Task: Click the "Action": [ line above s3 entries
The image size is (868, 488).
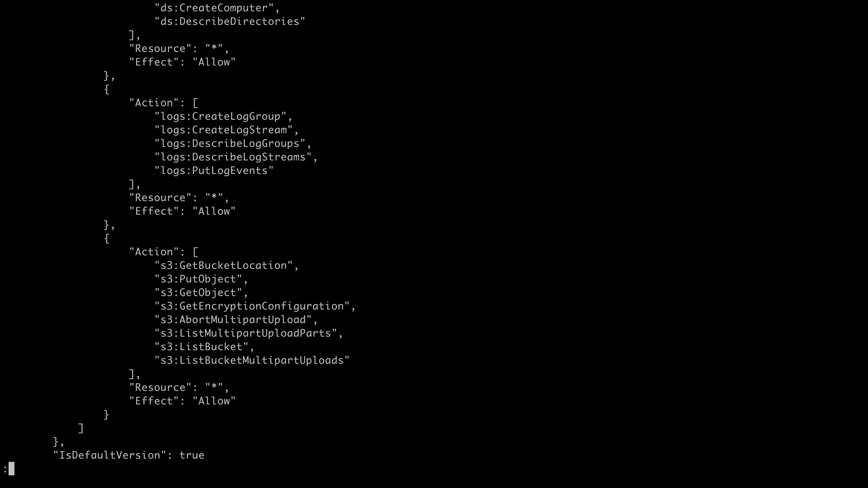Action: point(164,252)
